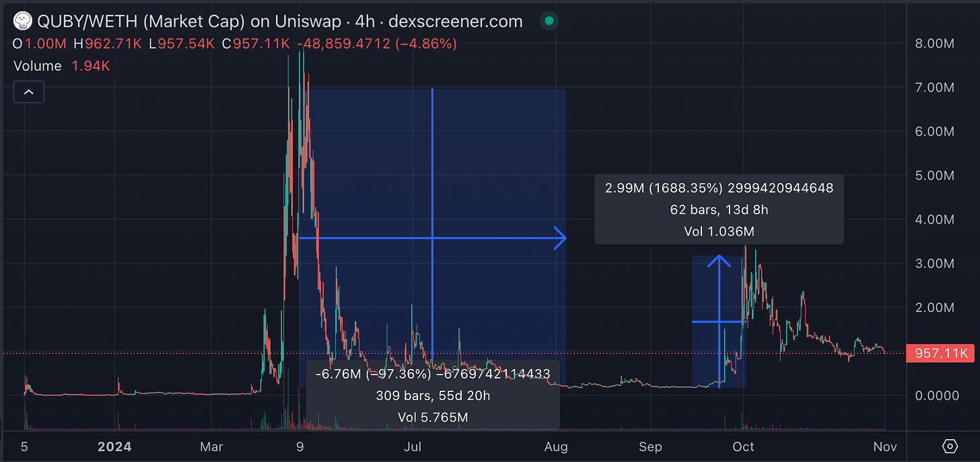Click the Sep time axis label
This screenshot has height=462, width=980.
(x=651, y=447)
